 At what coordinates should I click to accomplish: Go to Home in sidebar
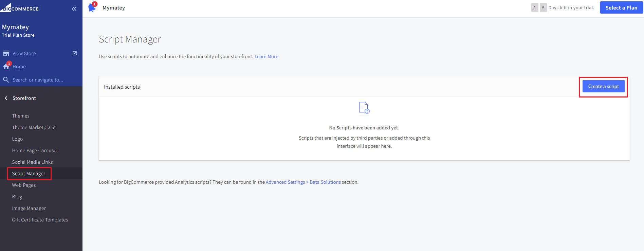click(x=19, y=67)
